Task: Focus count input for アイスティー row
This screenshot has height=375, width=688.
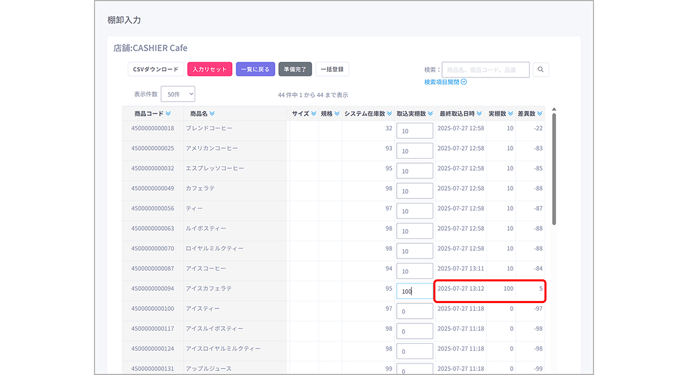Action: tap(415, 311)
